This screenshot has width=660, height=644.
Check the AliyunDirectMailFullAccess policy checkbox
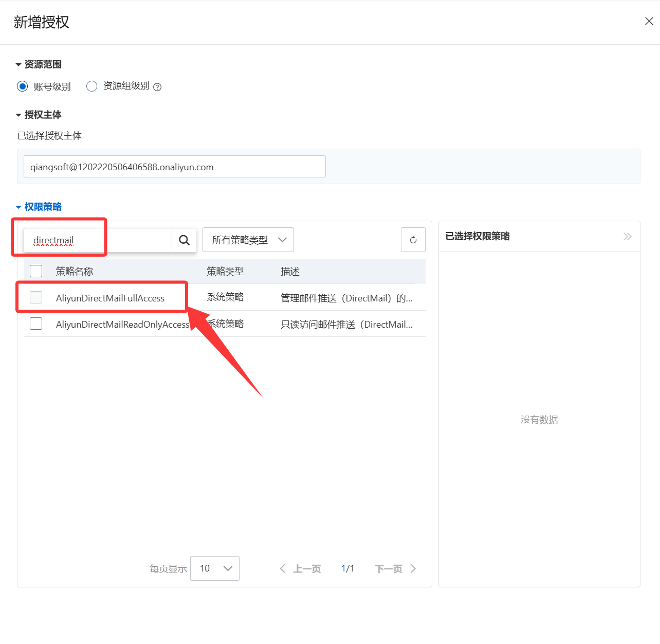click(36, 297)
